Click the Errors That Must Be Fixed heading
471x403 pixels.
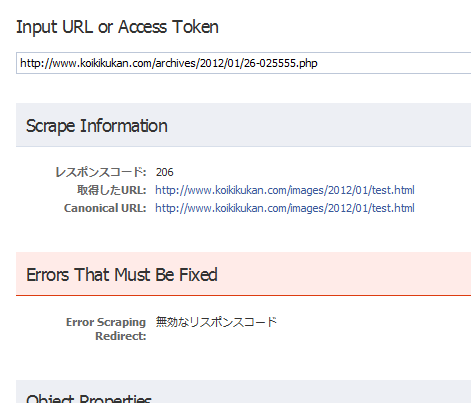click(122, 275)
